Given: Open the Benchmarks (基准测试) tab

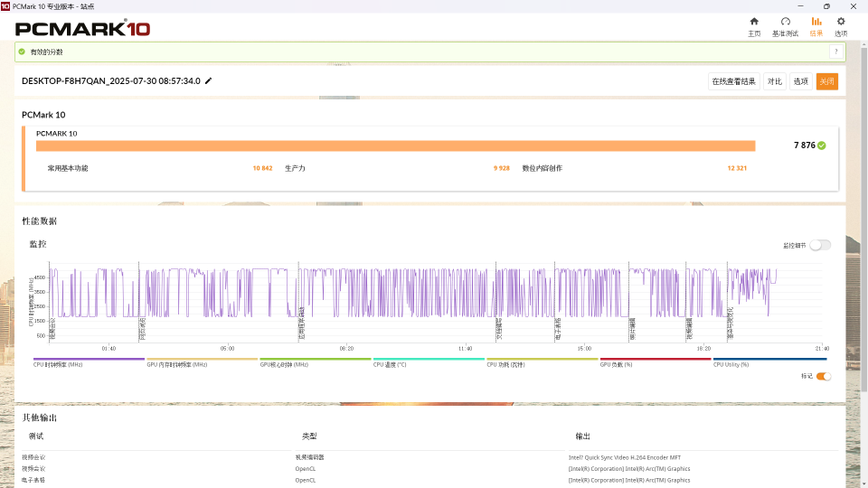Looking at the screenshot, I should coord(785,26).
